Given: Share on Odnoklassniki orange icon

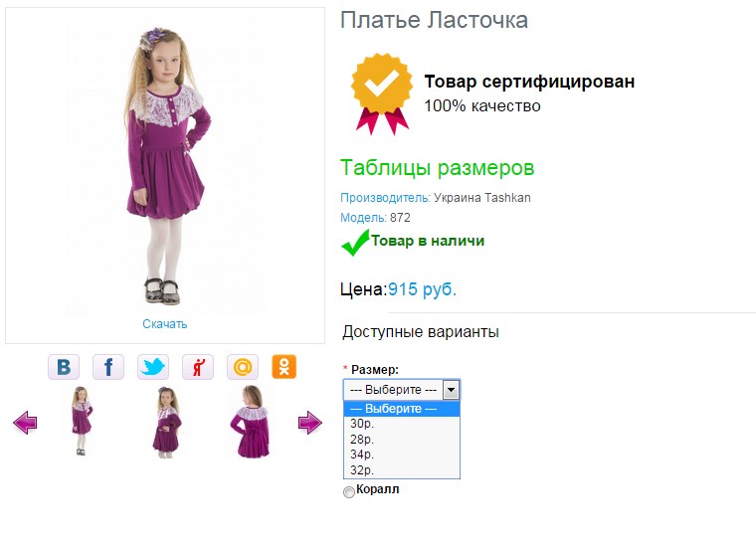Looking at the screenshot, I should (283, 367).
